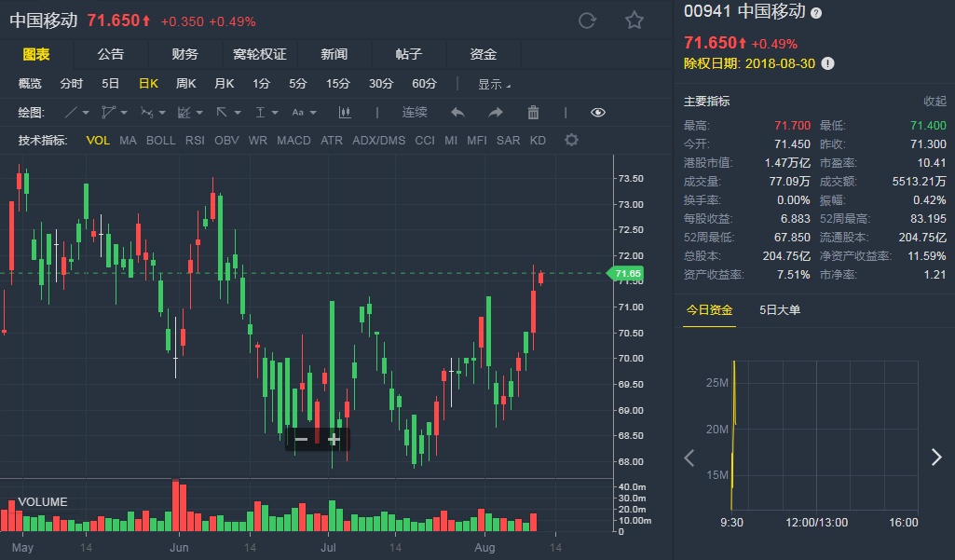Delete drawings with the trash icon
This screenshot has width=955, height=560.
[x=533, y=112]
